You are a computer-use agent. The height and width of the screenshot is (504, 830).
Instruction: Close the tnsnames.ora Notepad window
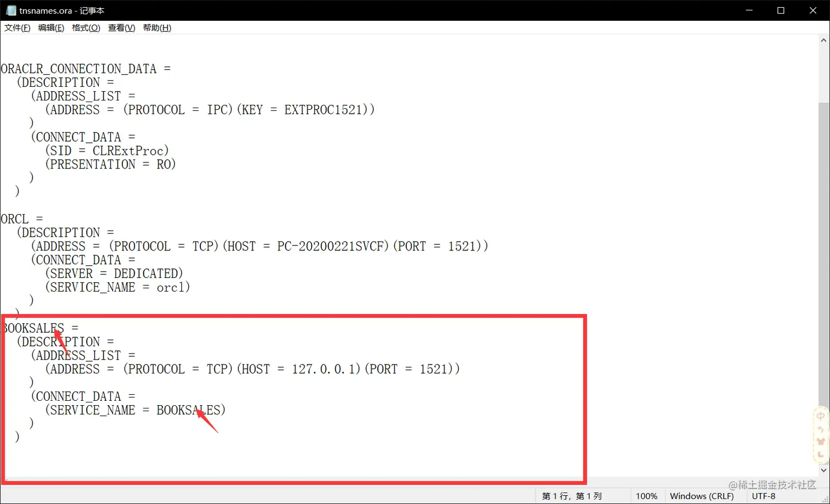(814, 10)
